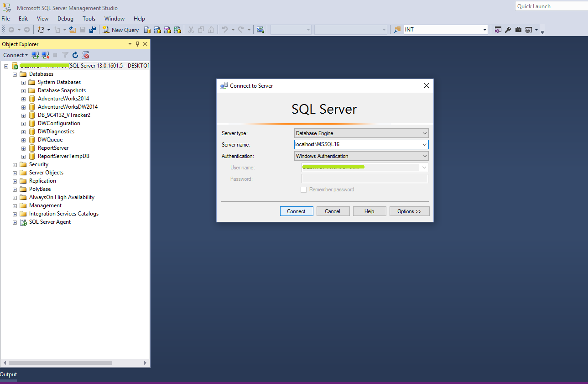Select the DWConfiguration database
The width and height of the screenshot is (588, 384).
click(x=59, y=123)
